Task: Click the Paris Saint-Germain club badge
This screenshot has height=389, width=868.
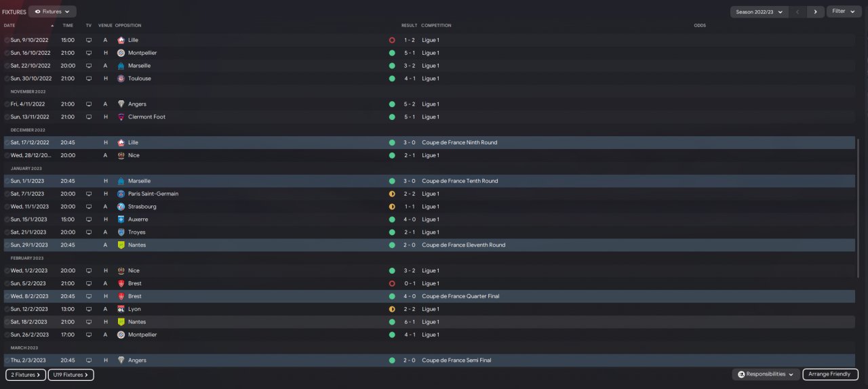Action: coord(121,194)
